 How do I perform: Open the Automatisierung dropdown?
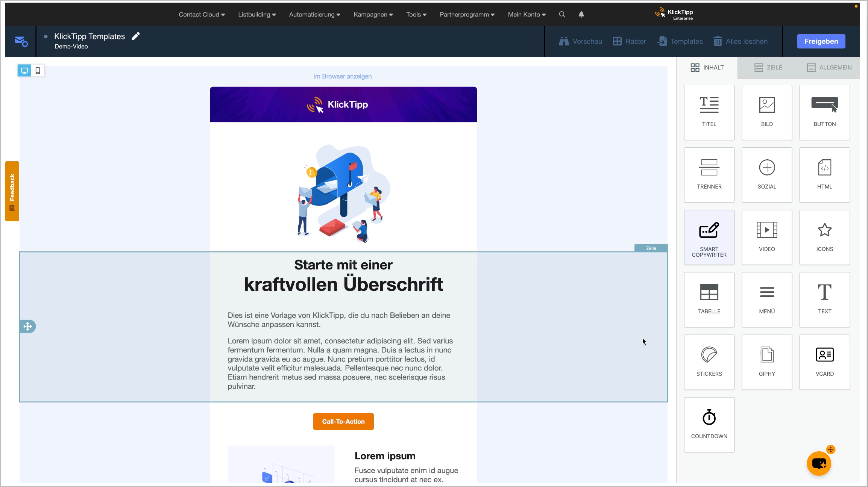pos(314,15)
